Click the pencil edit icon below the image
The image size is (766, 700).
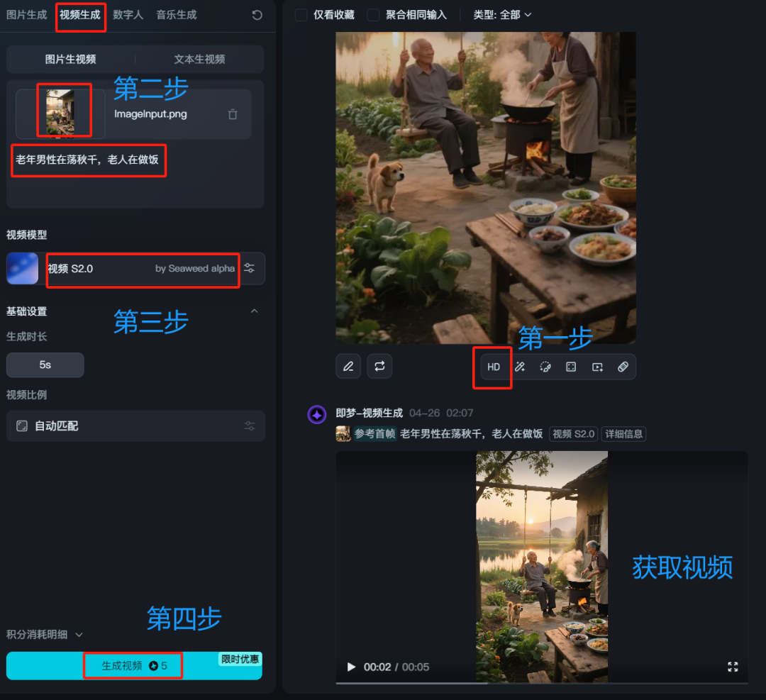tap(348, 366)
